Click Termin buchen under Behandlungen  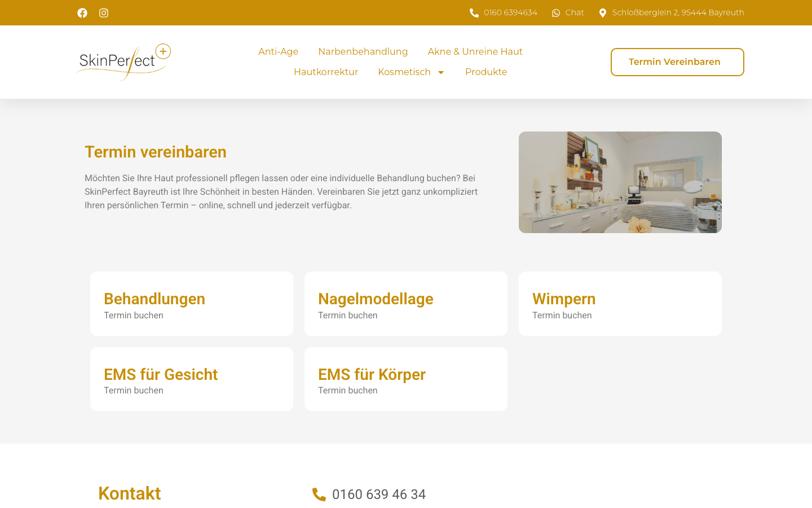pos(134,316)
